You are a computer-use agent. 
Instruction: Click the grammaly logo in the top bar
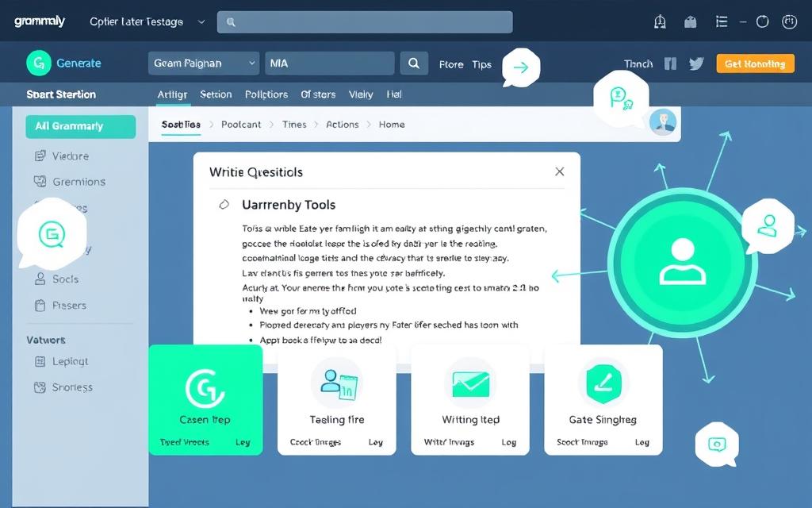pyautogui.click(x=40, y=21)
